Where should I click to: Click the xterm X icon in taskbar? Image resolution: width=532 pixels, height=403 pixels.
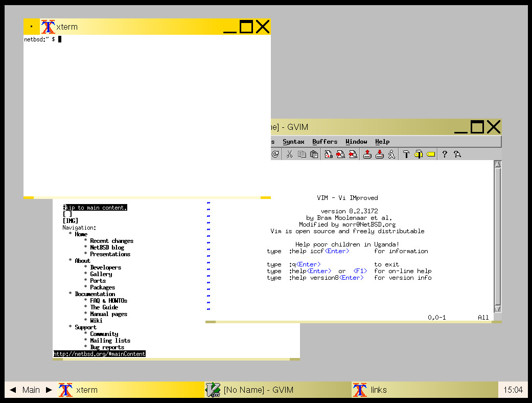(65, 390)
